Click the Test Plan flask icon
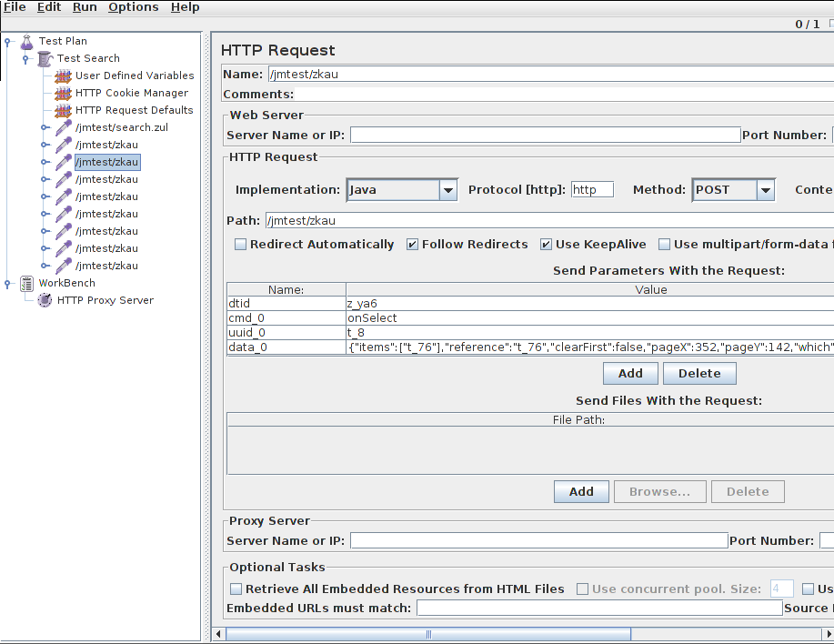This screenshot has width=834, height=644. (x=26, y=42)
